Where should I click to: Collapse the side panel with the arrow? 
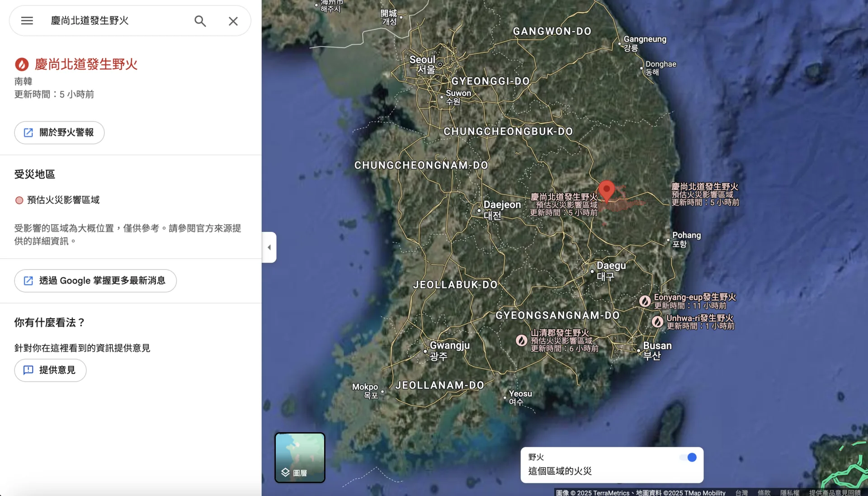point(269,247)
